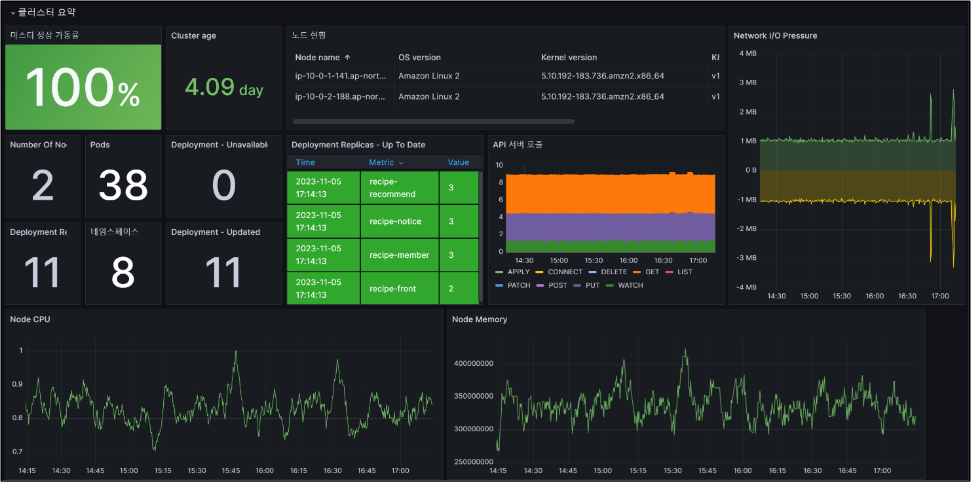The width and height of the screenshot is (971, 482).
Task: Open the green WATCH legend color swatch
Action: 609,286
